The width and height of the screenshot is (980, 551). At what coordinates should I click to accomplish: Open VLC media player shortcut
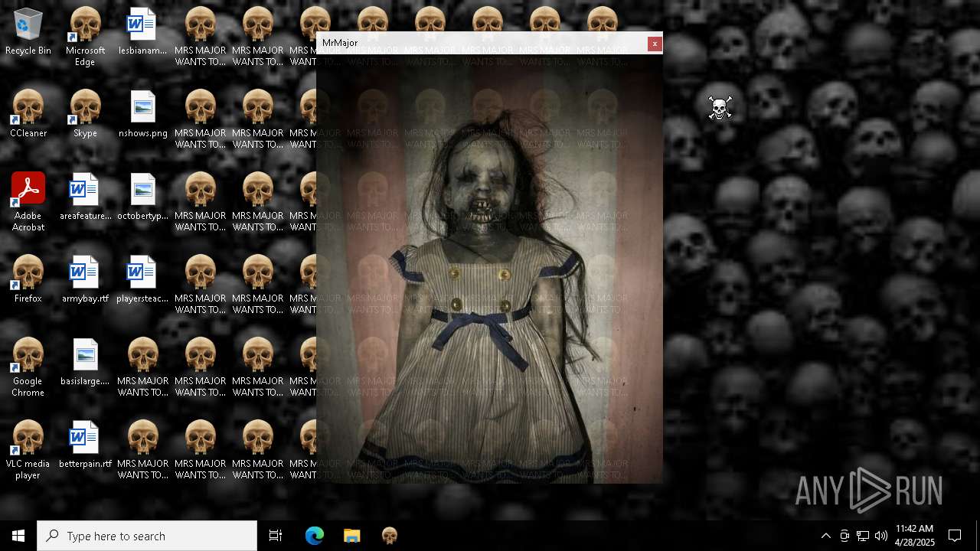[x=28, y=450]
